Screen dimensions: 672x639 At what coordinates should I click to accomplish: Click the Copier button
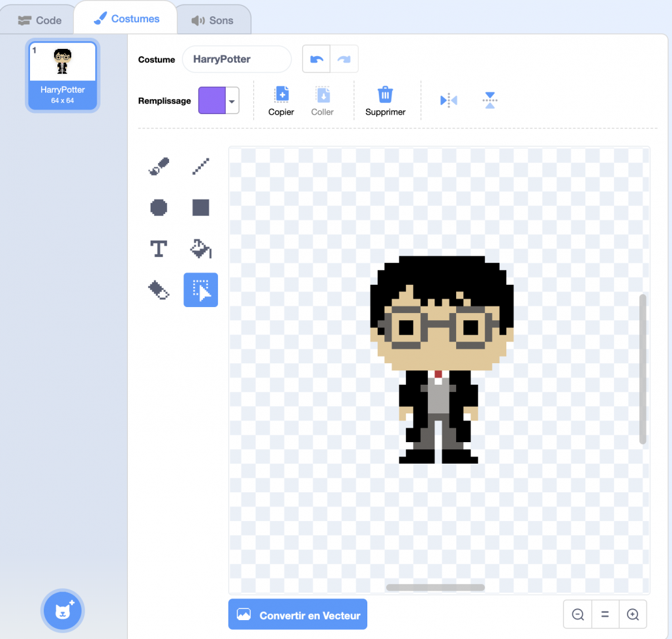click(281, 101)
